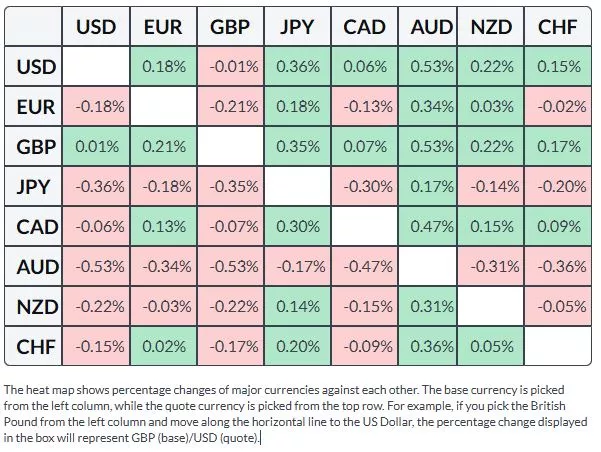Click the USD row's EUR cell showing 0.18%
This screenshot has height=452, width=601.
(163, 69)
